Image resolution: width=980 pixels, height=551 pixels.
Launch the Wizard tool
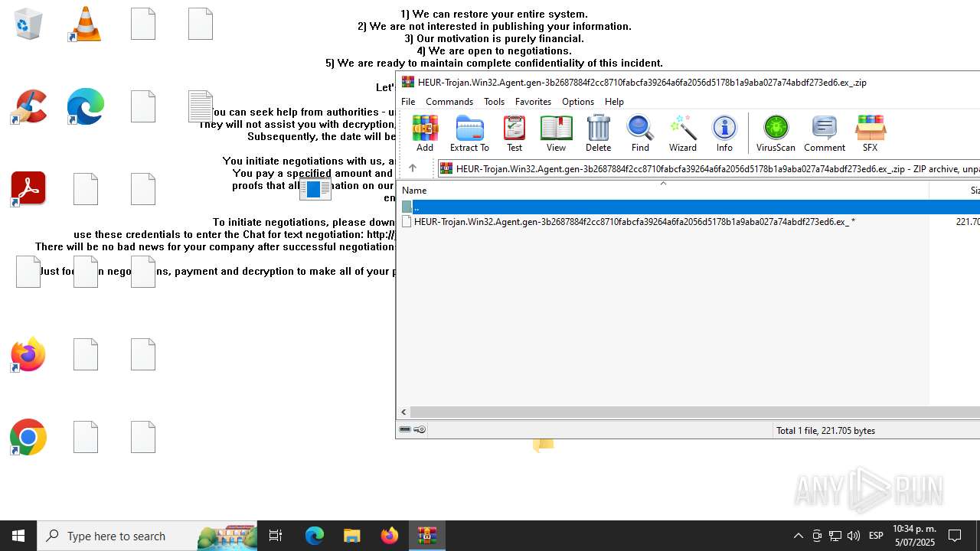[x=682, y=133]
